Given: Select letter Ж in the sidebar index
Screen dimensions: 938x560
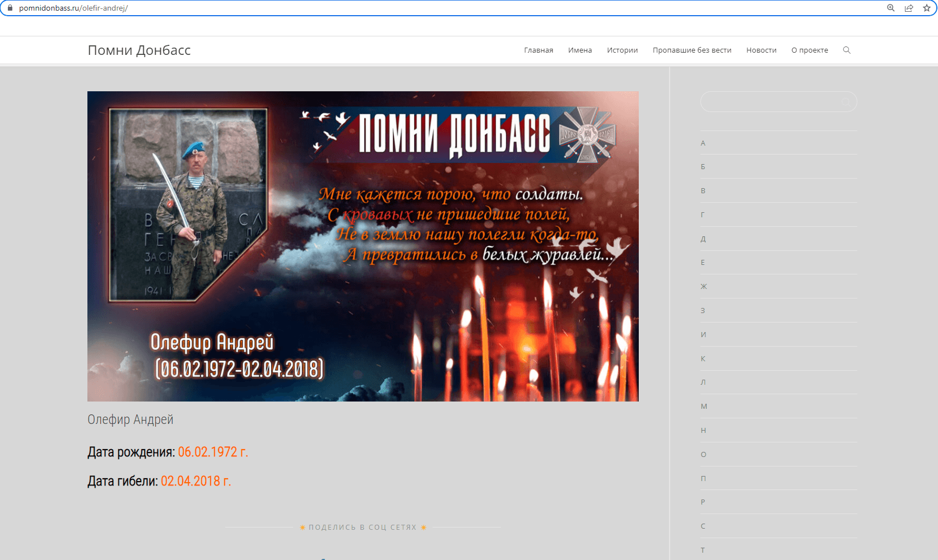Looking at the screenshot, I should pos(704,287).
